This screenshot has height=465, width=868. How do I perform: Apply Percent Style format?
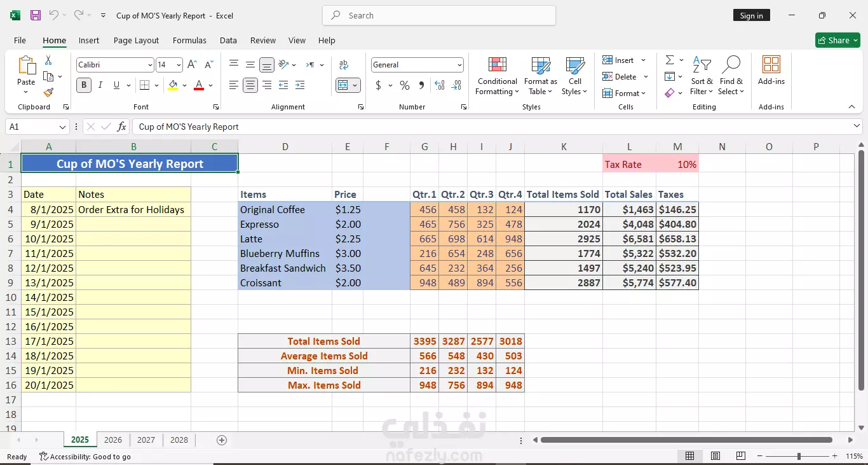404,85
